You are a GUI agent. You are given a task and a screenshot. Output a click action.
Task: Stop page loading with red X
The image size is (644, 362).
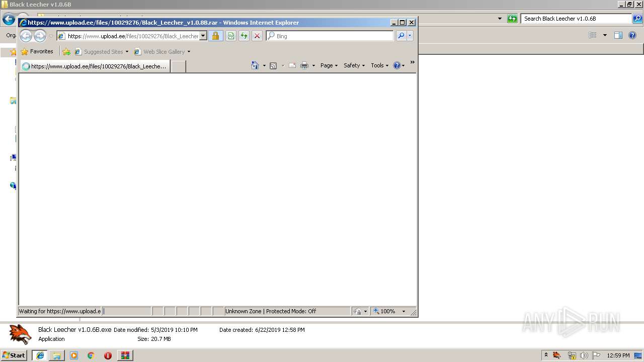pos(257,36)
